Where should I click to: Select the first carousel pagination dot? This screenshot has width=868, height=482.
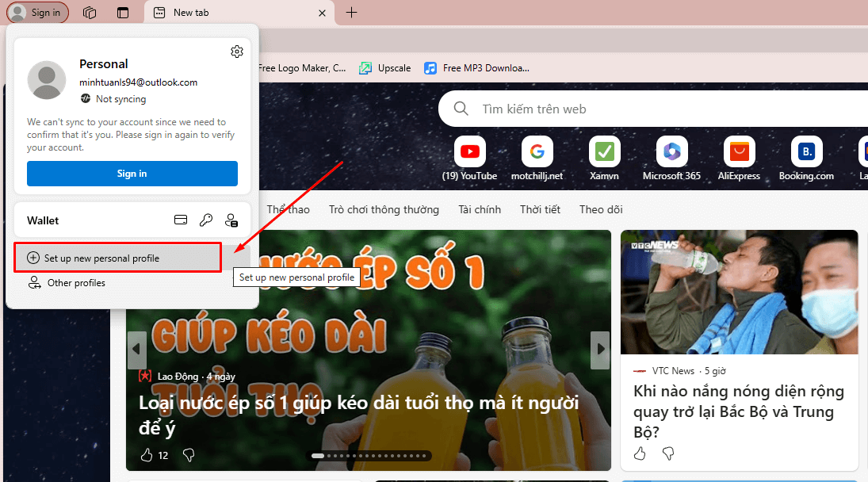pyautogui.click(x=318, y=456)
